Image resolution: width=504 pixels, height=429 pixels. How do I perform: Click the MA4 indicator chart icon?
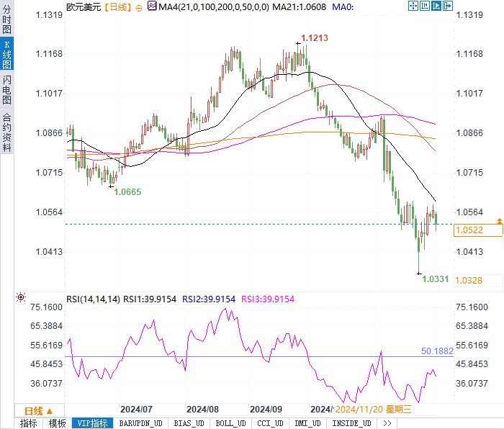pos(152,6)
